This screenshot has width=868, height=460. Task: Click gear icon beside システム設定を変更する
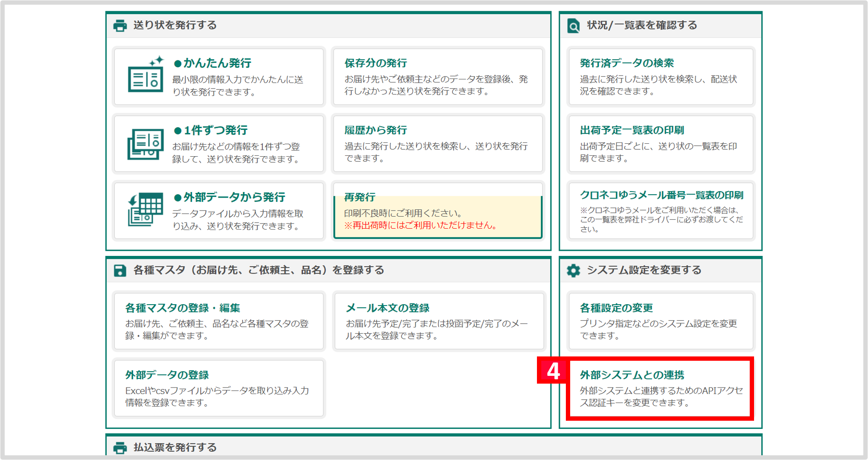[x=573, y=271]
